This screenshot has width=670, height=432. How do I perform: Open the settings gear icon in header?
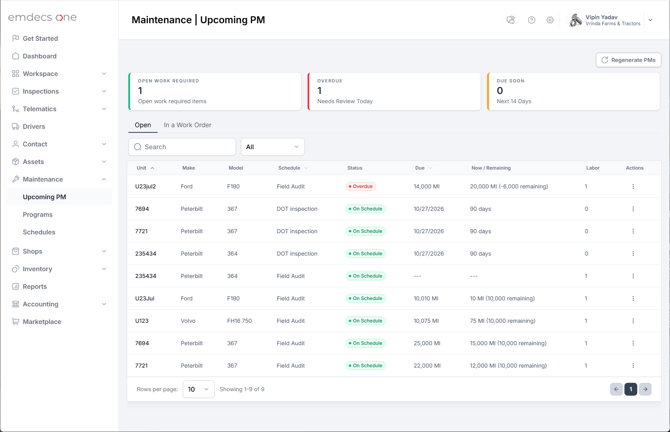pos(550,20)
